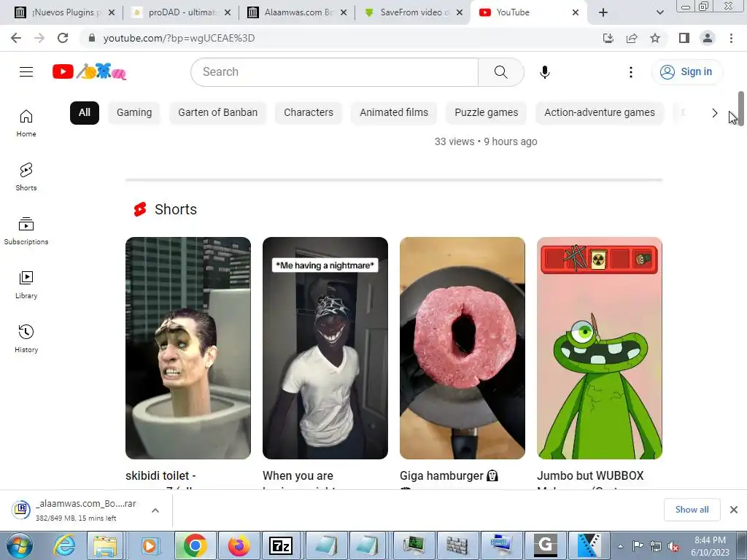Select the Gaming category chip

click(x=134, y=113)
